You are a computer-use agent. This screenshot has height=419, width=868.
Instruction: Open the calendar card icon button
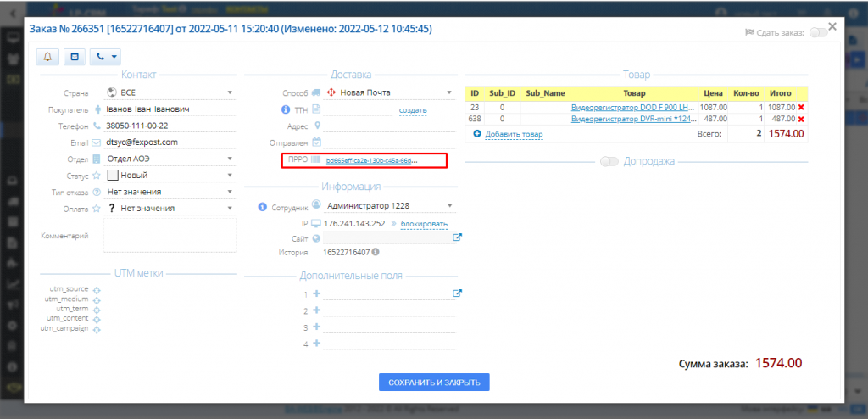(75, 57)
